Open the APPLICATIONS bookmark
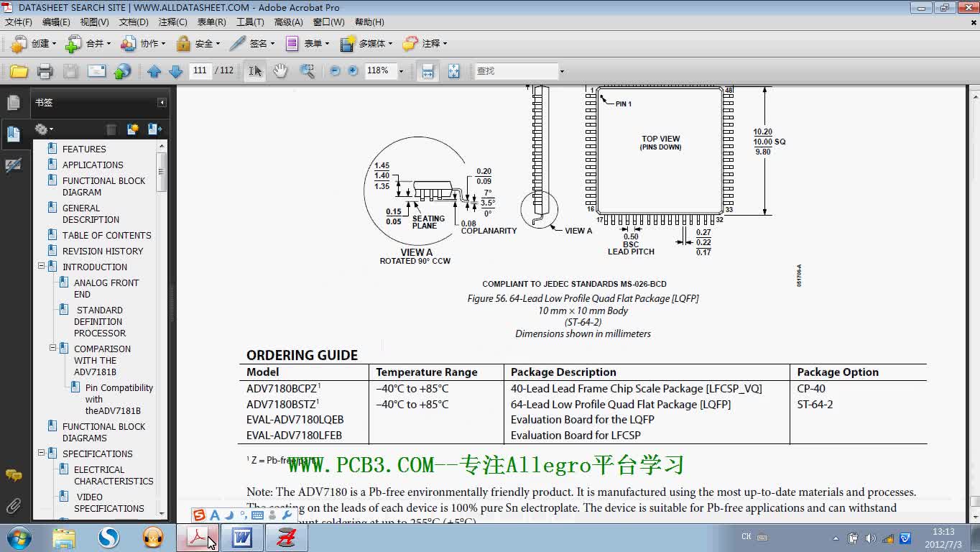This screenshot has height=552, width=980. tap(93, 165)
